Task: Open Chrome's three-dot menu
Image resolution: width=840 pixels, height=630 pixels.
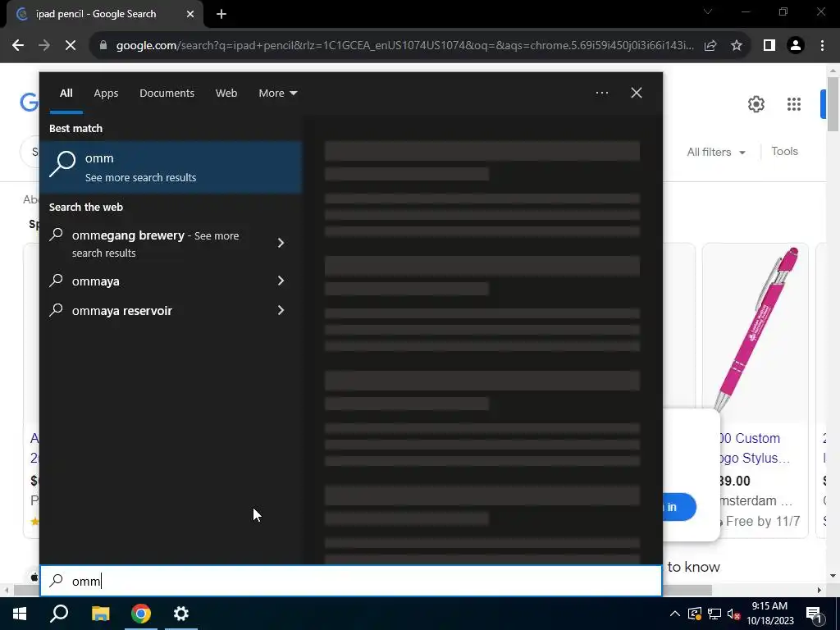Action: [x=822, y=46]
